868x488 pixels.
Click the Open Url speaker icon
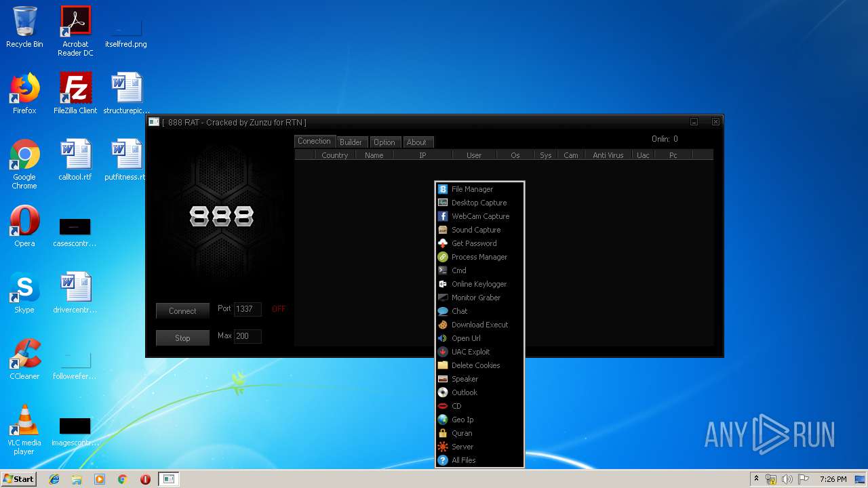443,338
